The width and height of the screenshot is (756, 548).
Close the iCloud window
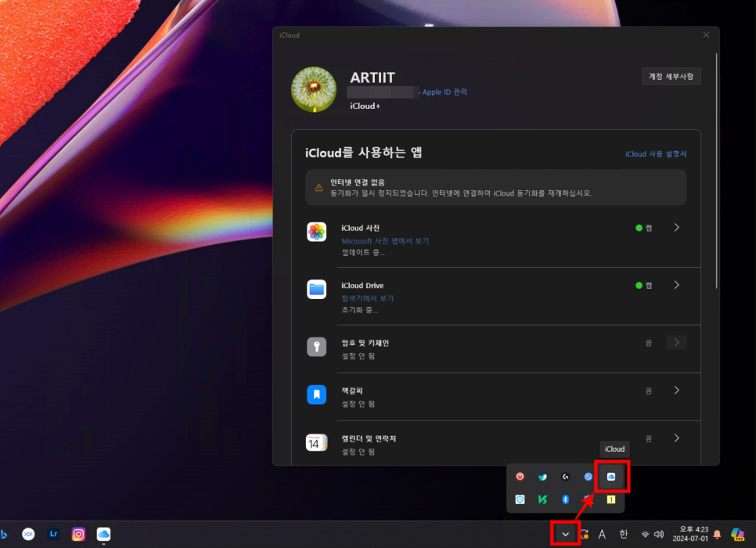click(706, 34)
